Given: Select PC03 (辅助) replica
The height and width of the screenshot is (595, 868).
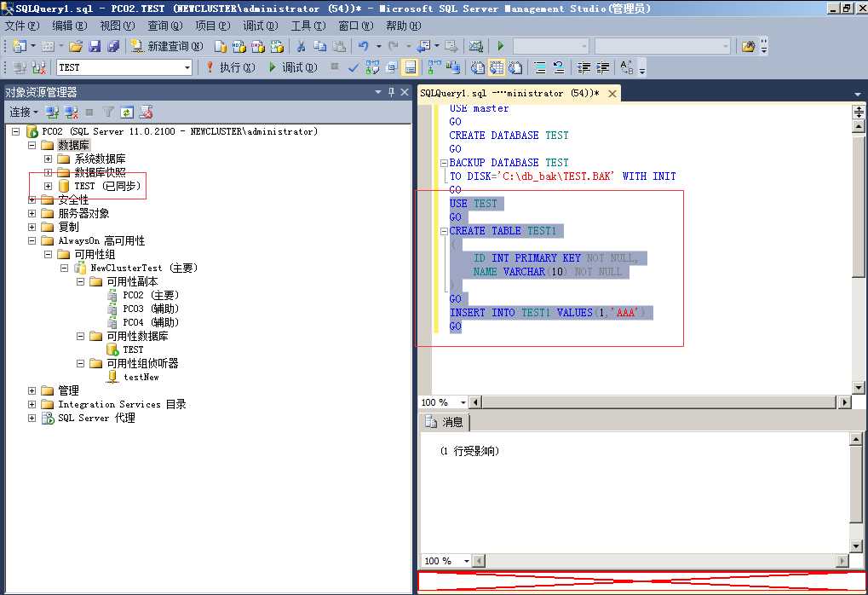Looking at the screenshot, I should tap(151, 309).
